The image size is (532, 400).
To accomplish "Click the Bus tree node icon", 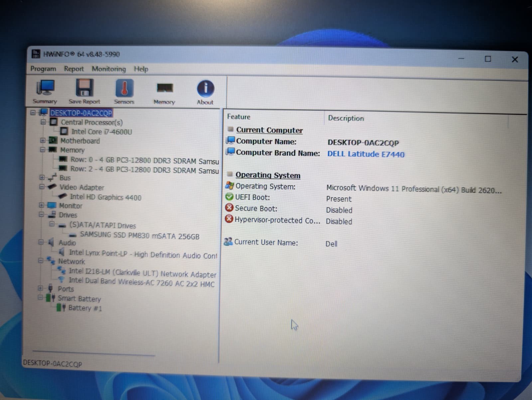I will (52, 177).
